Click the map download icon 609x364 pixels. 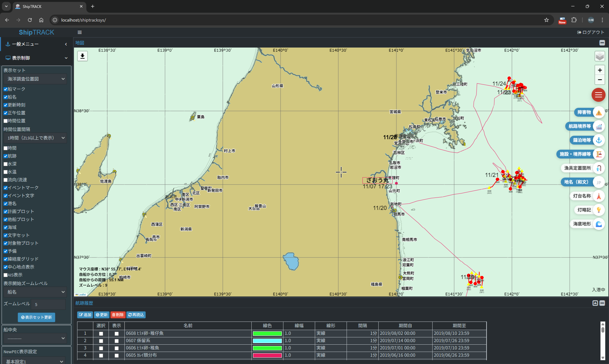click(83, 56)
